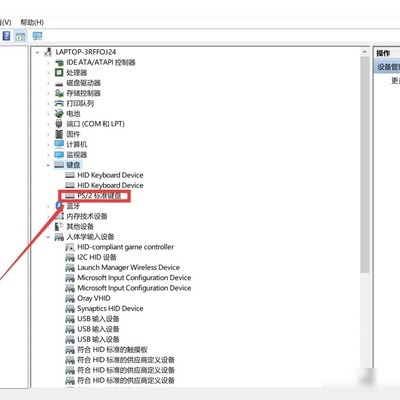The image size is (400, 400).
Task: Select HID-compliant game controller entry
Action: tap(125, 247)
